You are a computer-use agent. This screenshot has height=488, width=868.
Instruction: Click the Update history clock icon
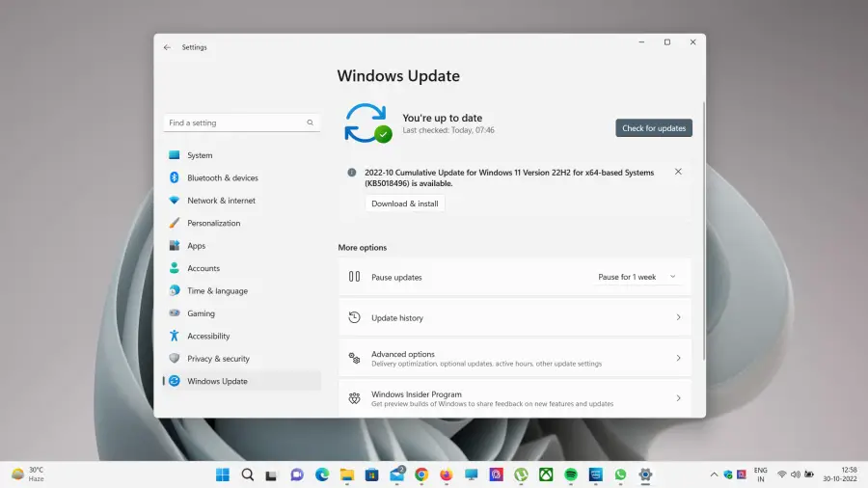(x=354, y=317)
